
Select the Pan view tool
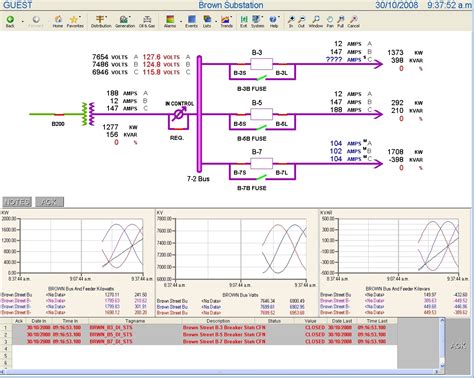click(x=330, y=21)
